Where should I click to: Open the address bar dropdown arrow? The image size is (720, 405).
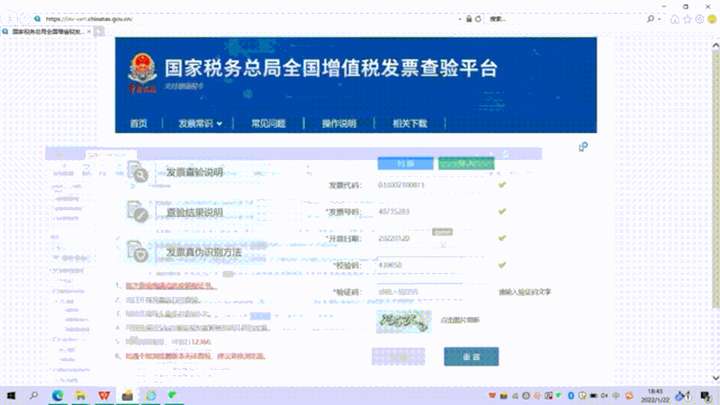[x=460, y=19]
